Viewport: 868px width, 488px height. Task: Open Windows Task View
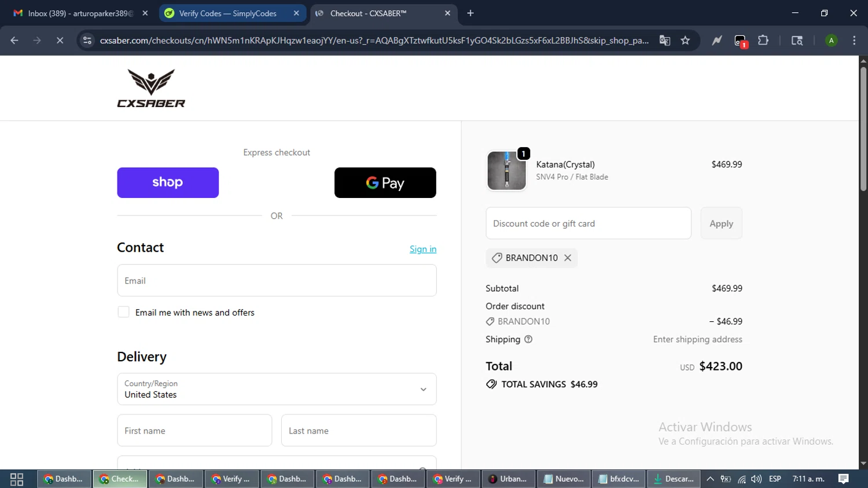[x=17, y=479]
